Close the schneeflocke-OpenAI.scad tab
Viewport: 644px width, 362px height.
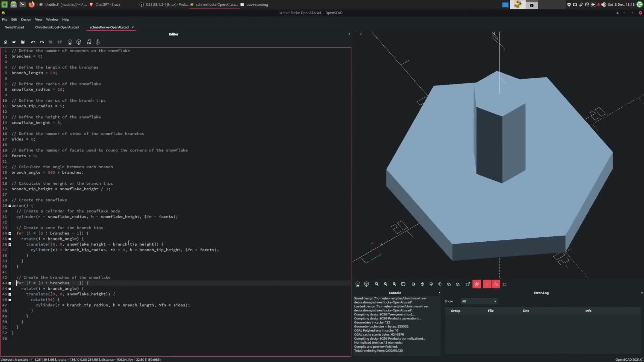[133, 27]
